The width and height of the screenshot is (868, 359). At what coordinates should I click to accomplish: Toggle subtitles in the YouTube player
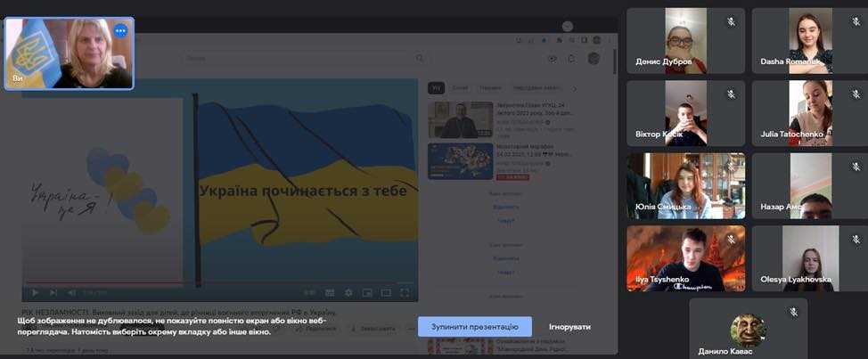tap(329, 292)
